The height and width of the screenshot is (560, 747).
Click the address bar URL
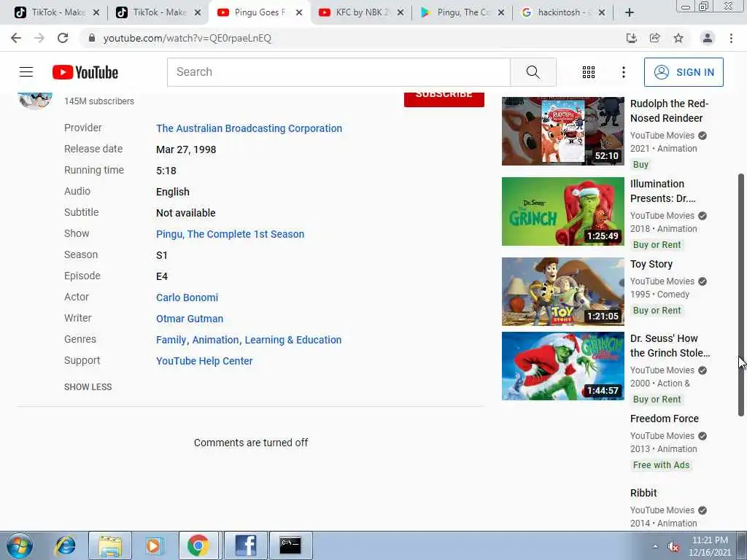pos(187,38)
